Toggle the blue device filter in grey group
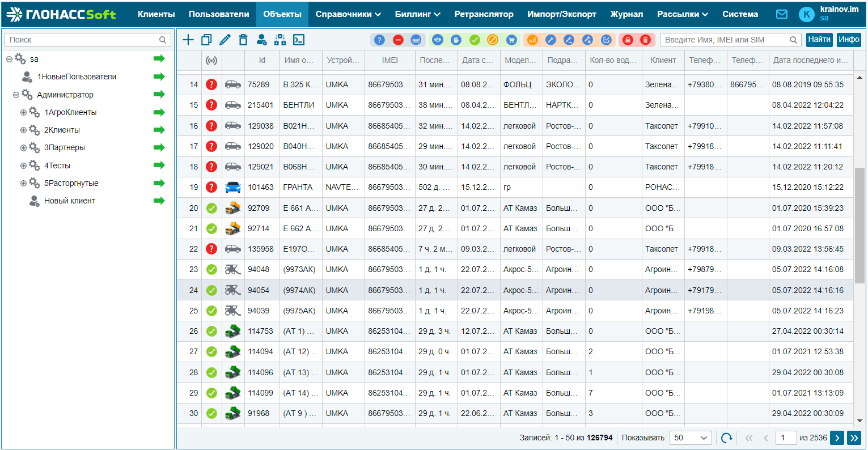 [416, 40]
